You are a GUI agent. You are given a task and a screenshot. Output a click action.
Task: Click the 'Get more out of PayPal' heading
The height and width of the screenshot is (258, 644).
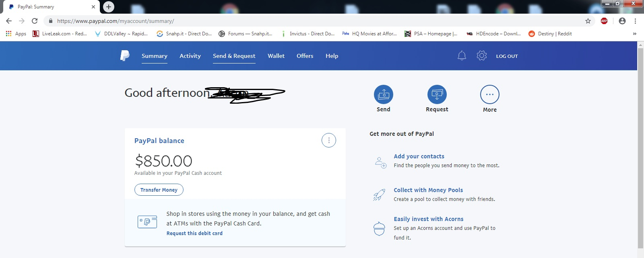pos(402,134)
